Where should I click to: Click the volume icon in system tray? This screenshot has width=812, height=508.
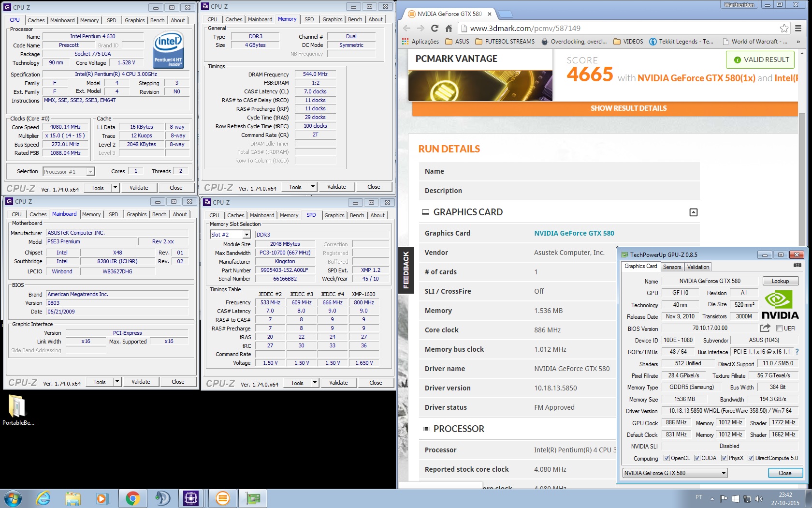(x=759, y=499)
